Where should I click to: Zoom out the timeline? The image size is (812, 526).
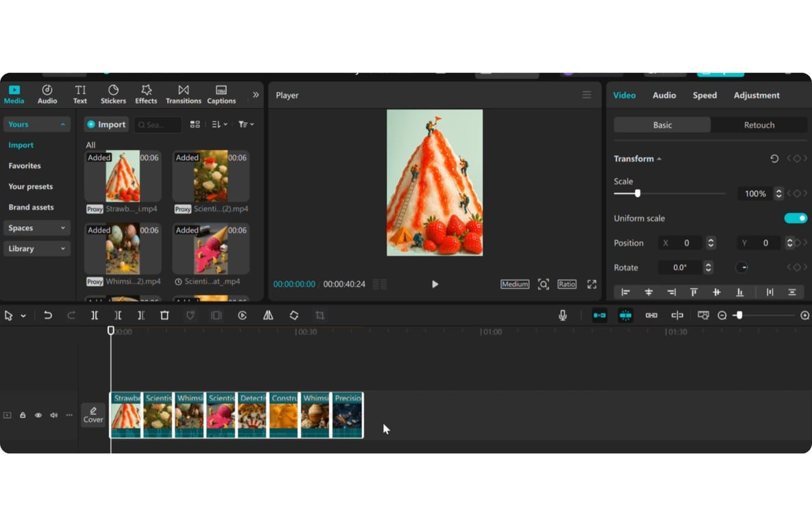[722, 315]
